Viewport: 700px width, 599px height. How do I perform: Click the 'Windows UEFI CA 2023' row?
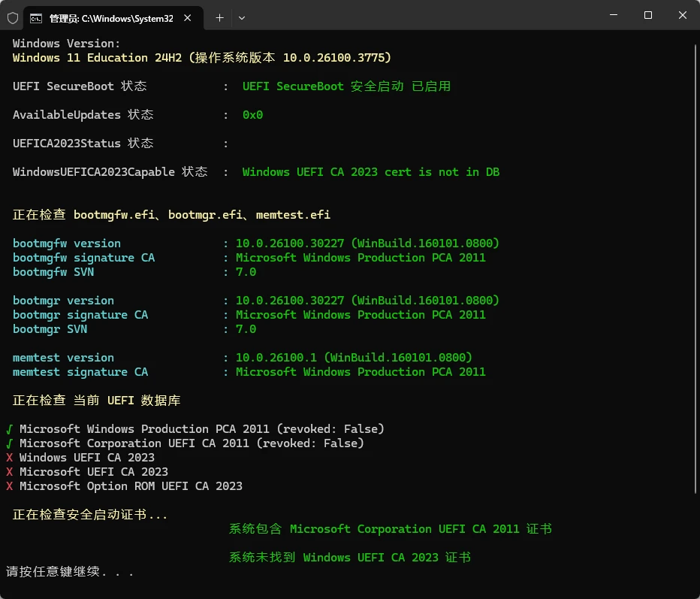coord(80,458)
